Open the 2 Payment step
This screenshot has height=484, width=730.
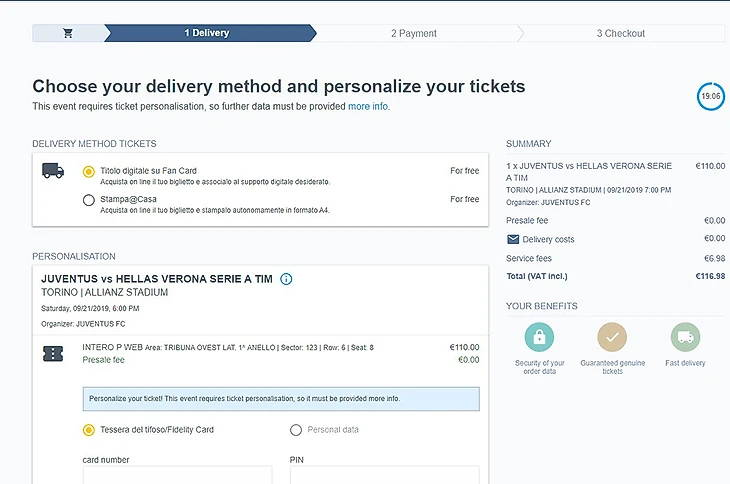413,33
